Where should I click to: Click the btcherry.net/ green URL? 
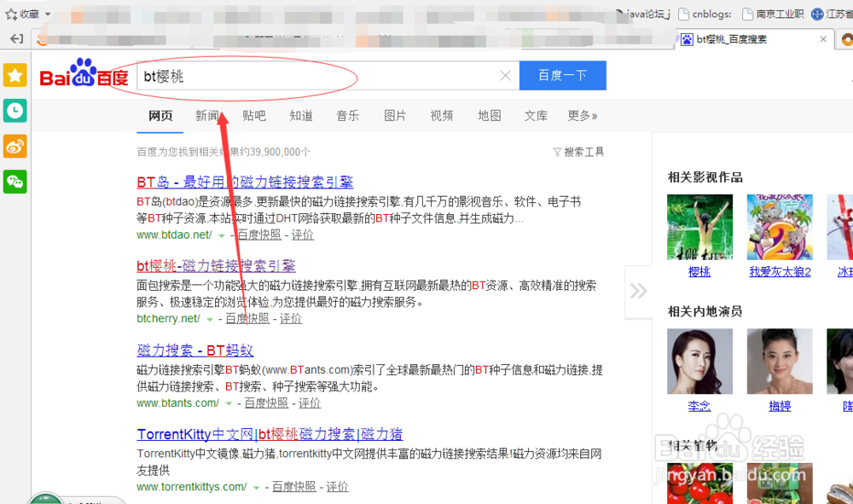(x=168, y=319)
